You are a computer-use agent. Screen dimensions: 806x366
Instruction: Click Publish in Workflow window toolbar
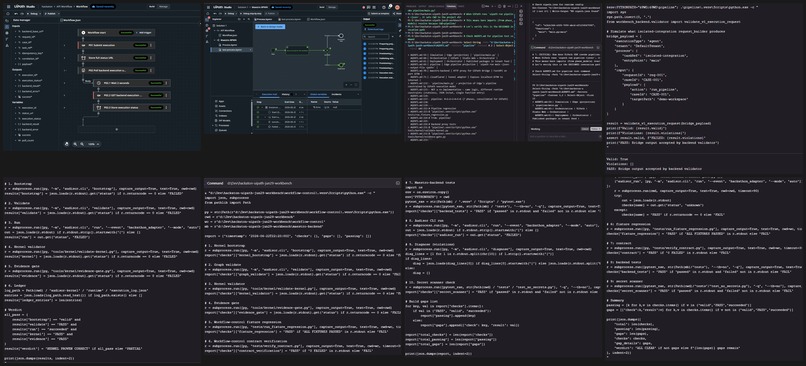click(x=50, y=13)
